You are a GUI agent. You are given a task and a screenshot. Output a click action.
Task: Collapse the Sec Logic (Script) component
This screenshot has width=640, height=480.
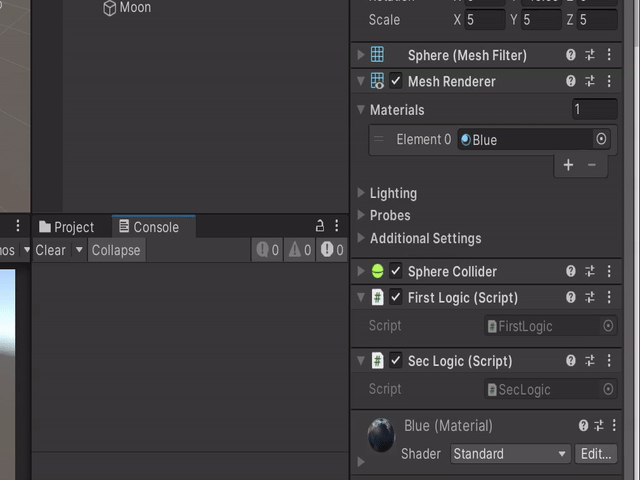360,360
